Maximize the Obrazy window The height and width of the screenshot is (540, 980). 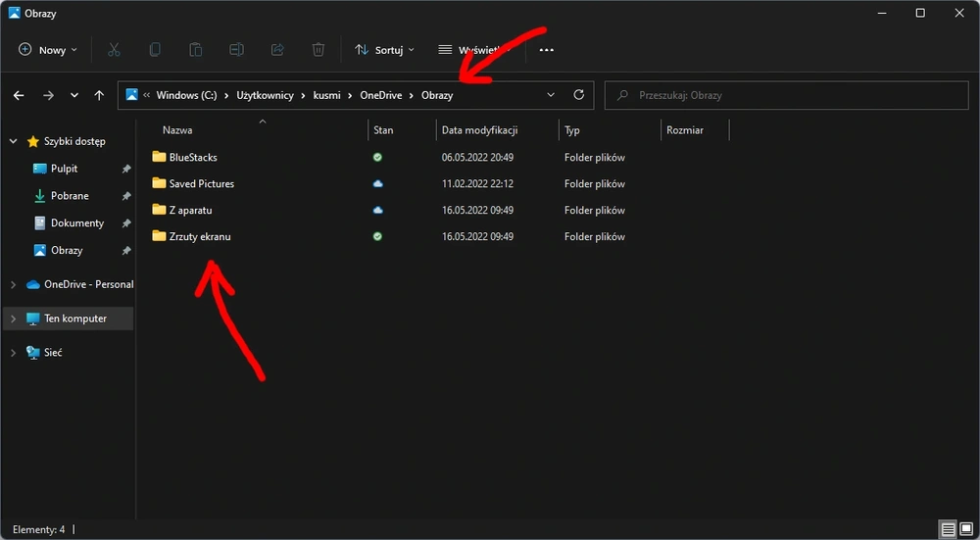(x=920, y=13)
